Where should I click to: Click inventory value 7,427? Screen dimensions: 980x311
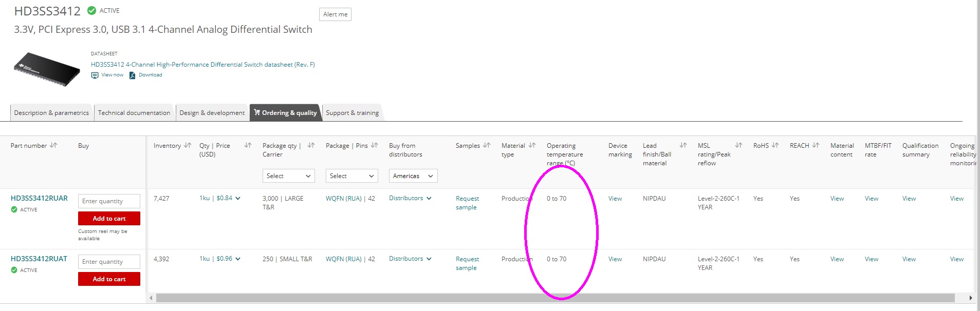161,199
